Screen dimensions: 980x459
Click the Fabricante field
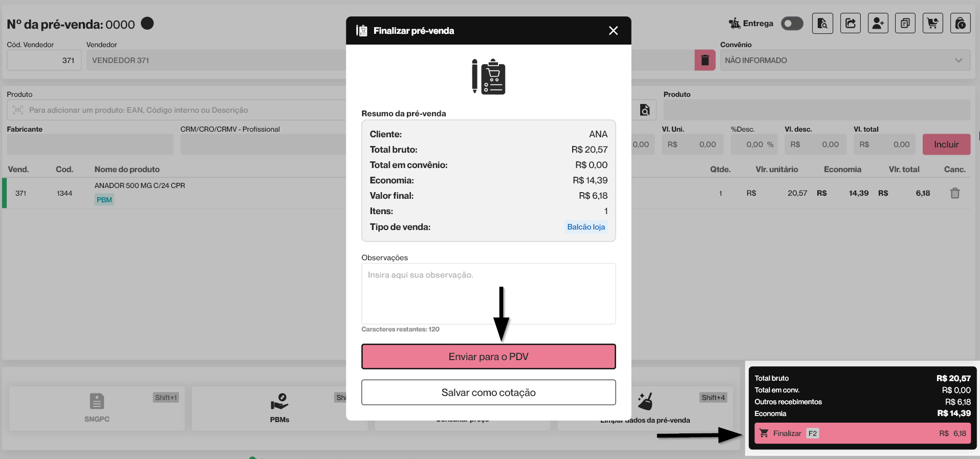90,144
